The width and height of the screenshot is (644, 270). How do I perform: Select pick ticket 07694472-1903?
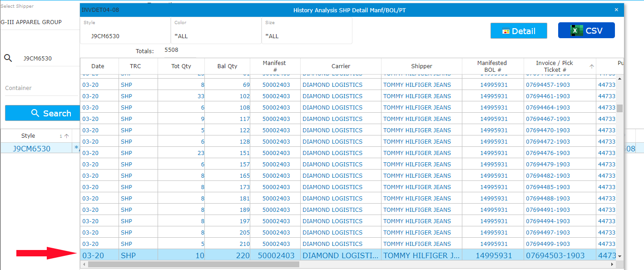click(548, 141)
